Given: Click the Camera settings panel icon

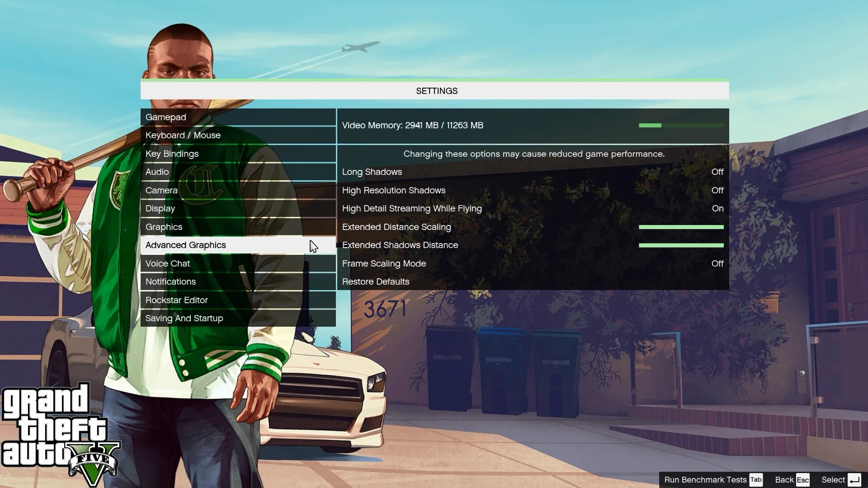Looking at the screenshot, I should (161, 189).
